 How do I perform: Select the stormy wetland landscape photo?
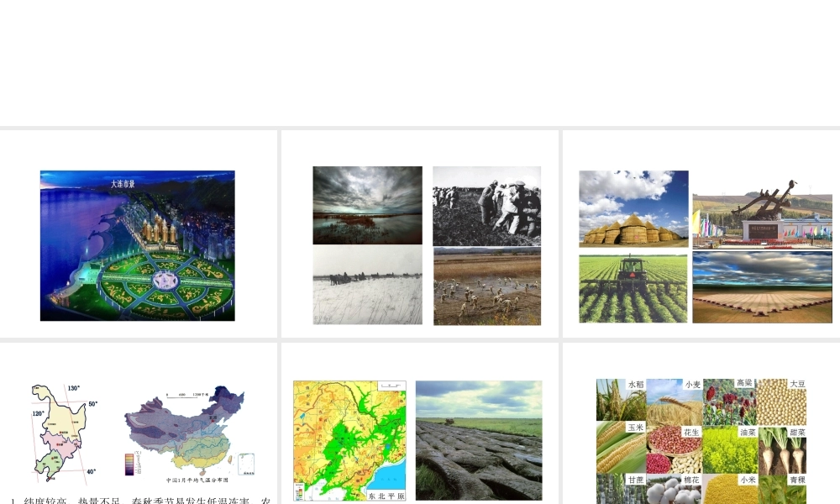368,206
